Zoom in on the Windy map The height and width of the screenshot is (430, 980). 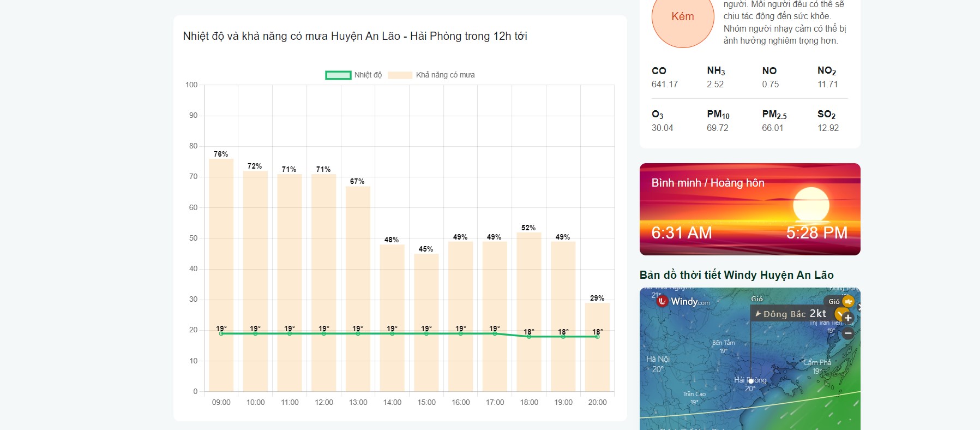(x=848, y=318)
